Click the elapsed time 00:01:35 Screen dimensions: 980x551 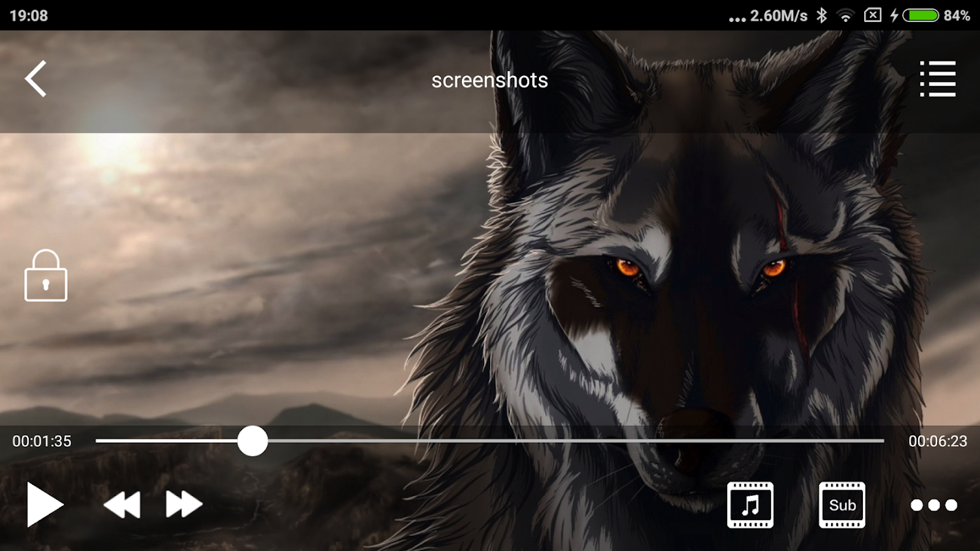pyautogui.click(x=42, y=441)
